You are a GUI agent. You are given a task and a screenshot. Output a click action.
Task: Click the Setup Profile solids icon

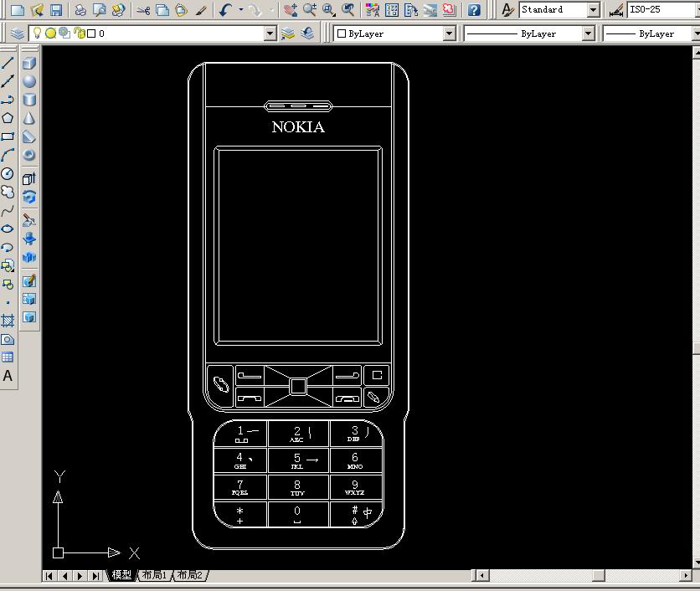click(29, 317)
